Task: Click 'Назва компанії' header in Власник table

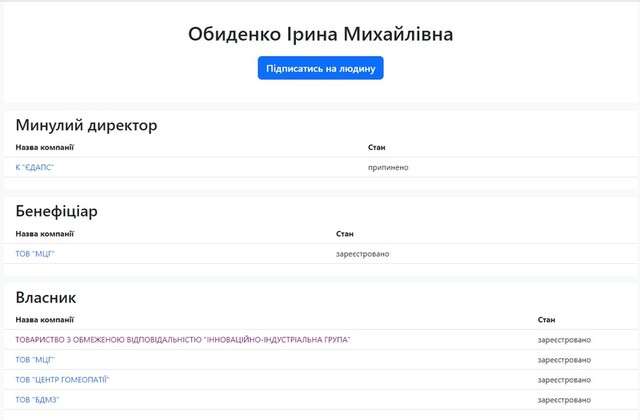Action: [45, 320]
